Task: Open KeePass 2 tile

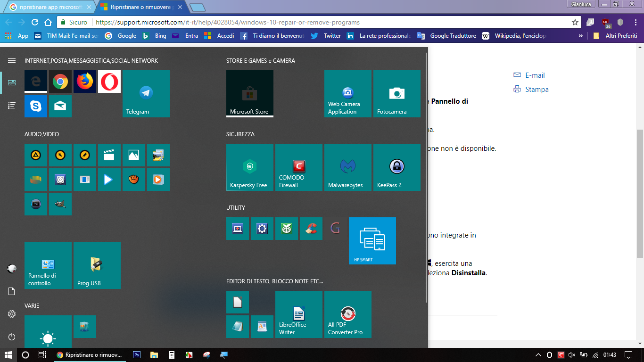Action: [397, 167]
